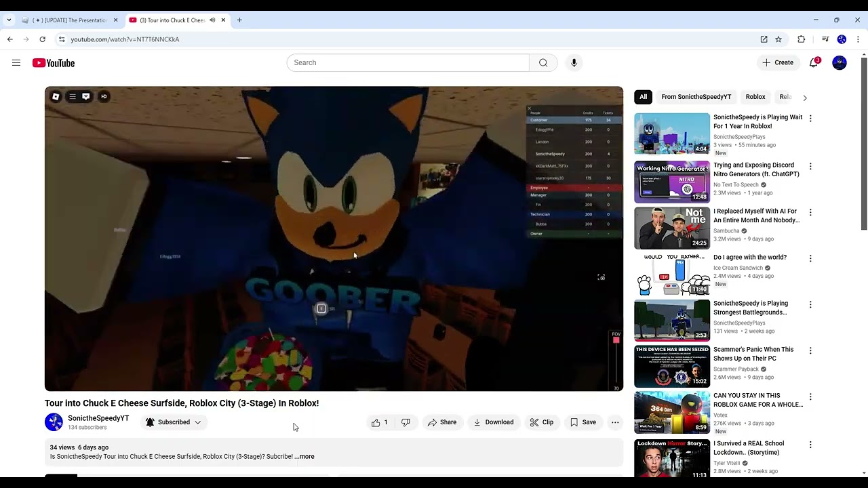Open options for Strongest Battlegrounds video
Screen dimensions: 868x488
[x=810, y=304]
